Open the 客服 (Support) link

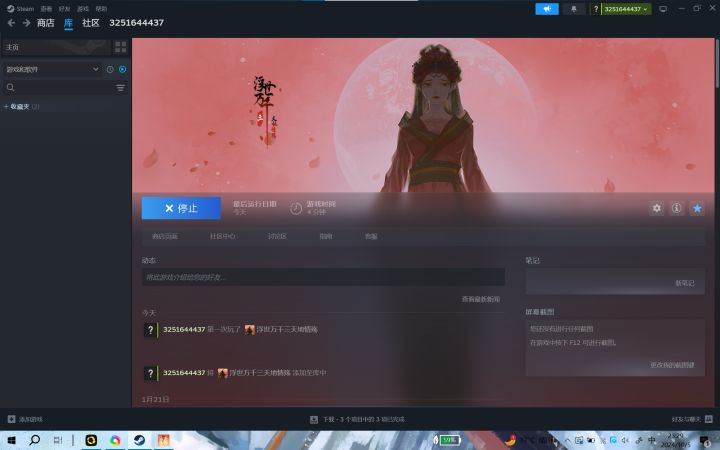pyautogui.click(x=371, y=236)
